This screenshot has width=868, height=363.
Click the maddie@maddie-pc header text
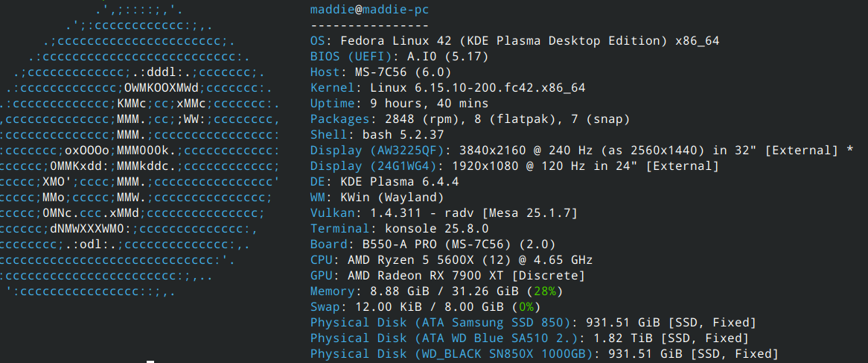click(369, 10)
